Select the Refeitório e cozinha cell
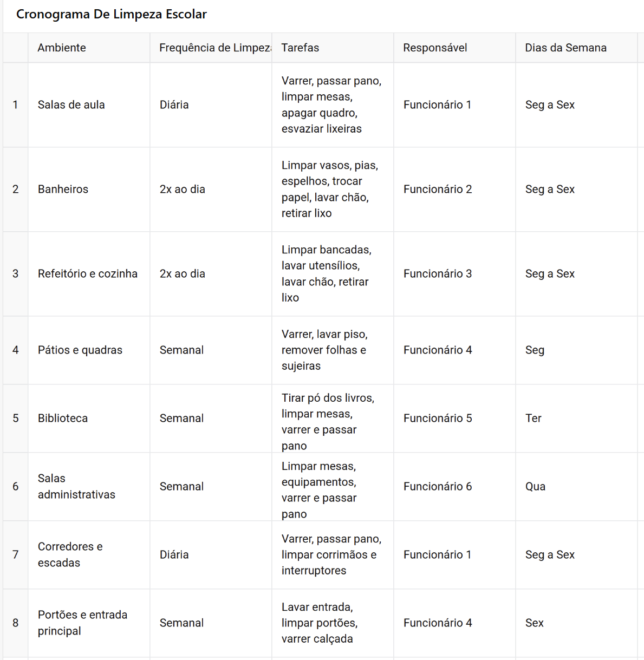 89,274
